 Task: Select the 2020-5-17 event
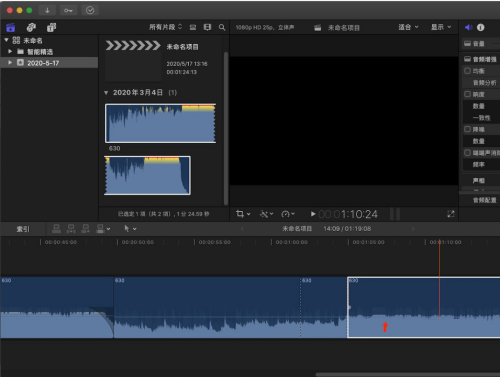pos(49,63)
